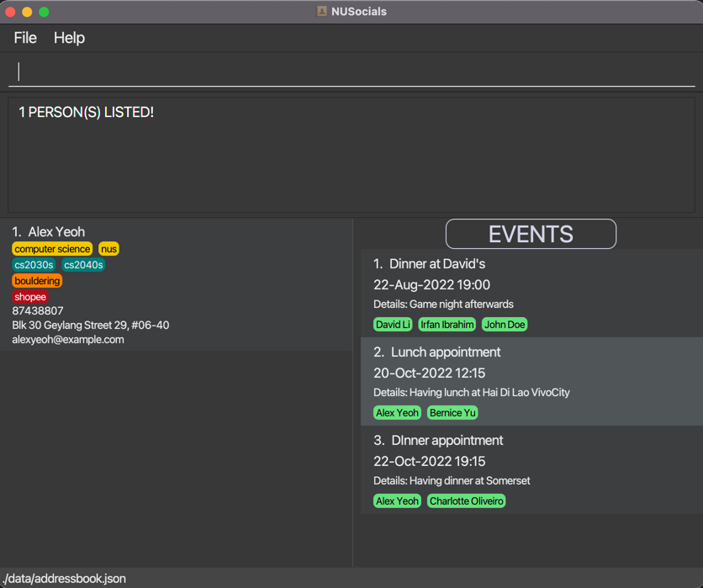Select the 'bouldering' tag
The image size is (703, 588).
tap(37, 281)
